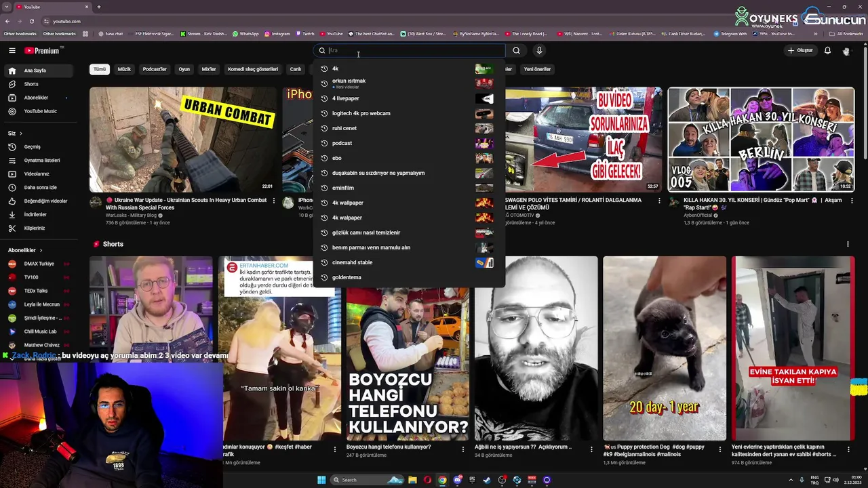Select the Podcast'ler filter chip
This screenshot has width=868, height=488.
(x=155, y=69)
